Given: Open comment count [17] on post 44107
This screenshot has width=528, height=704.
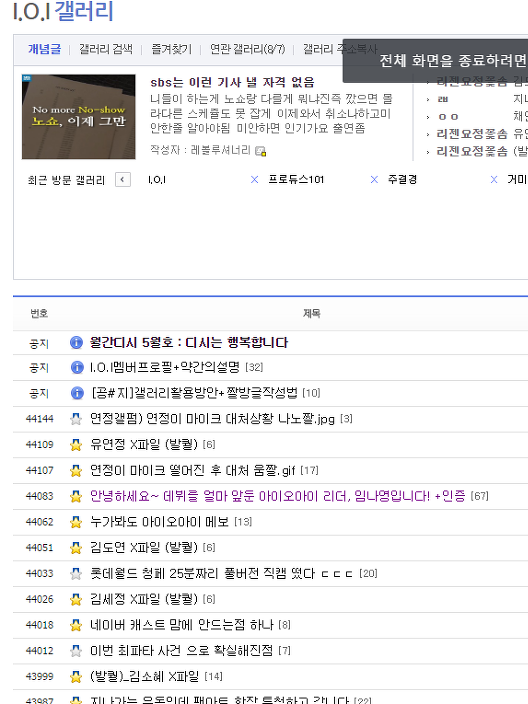Looking at the screenshot, I should 309,471.
